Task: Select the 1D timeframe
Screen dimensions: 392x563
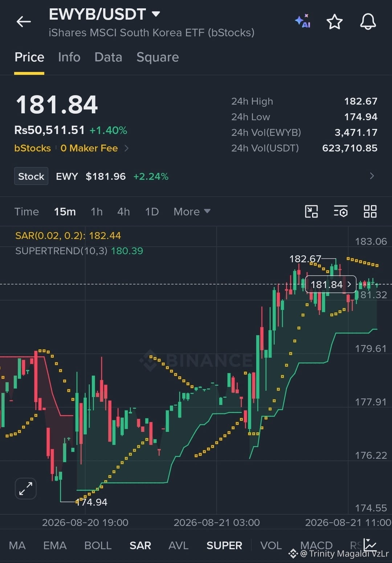Action: click(x=152, y=212)
